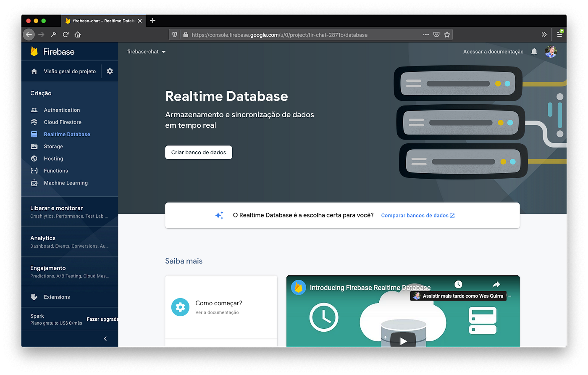Open the browser menu via double chevron
588x375 pixels.
point(544,34)
